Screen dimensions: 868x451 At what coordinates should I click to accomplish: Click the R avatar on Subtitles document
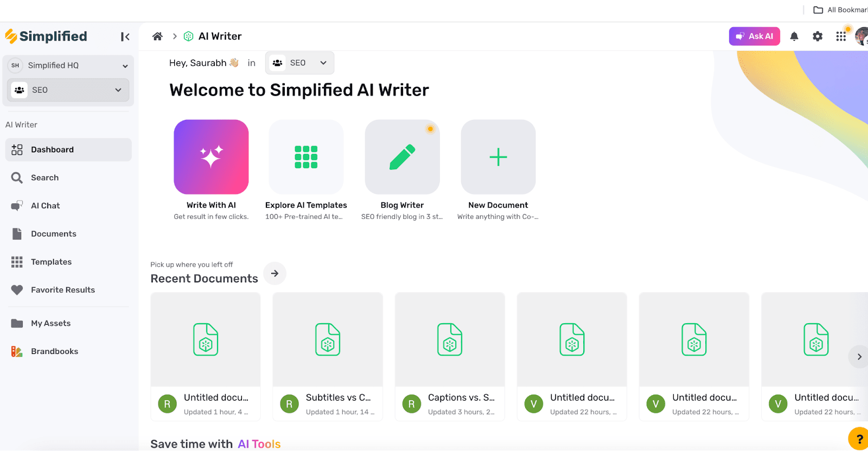(x=289, y=404)
